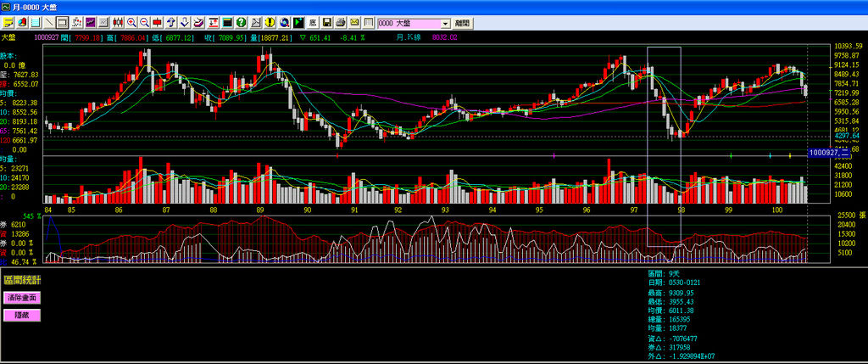Zoom in with the plus magnifier
Screen dimensions: 868x364
click(131, 23)
